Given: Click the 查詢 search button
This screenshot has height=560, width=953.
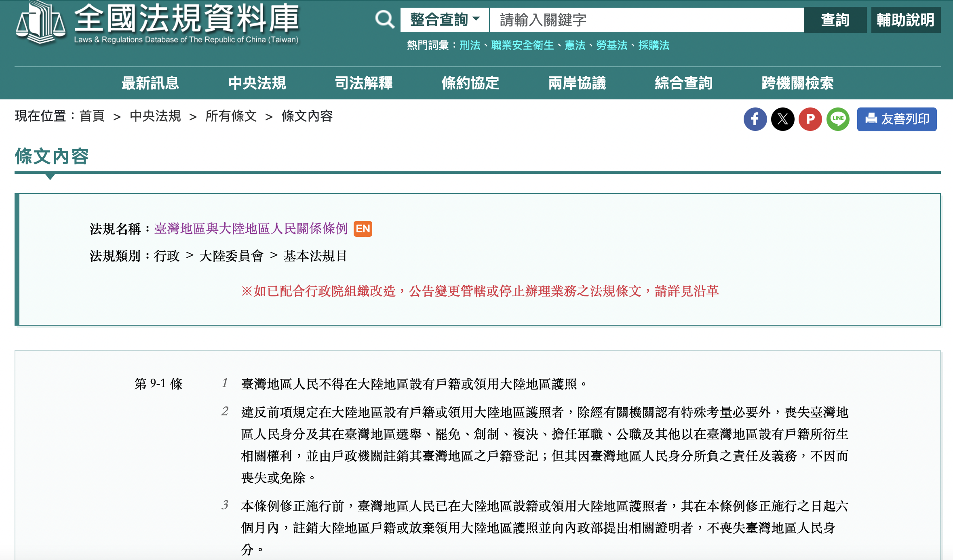Looking at the screenshot, I should pos(835,19).
